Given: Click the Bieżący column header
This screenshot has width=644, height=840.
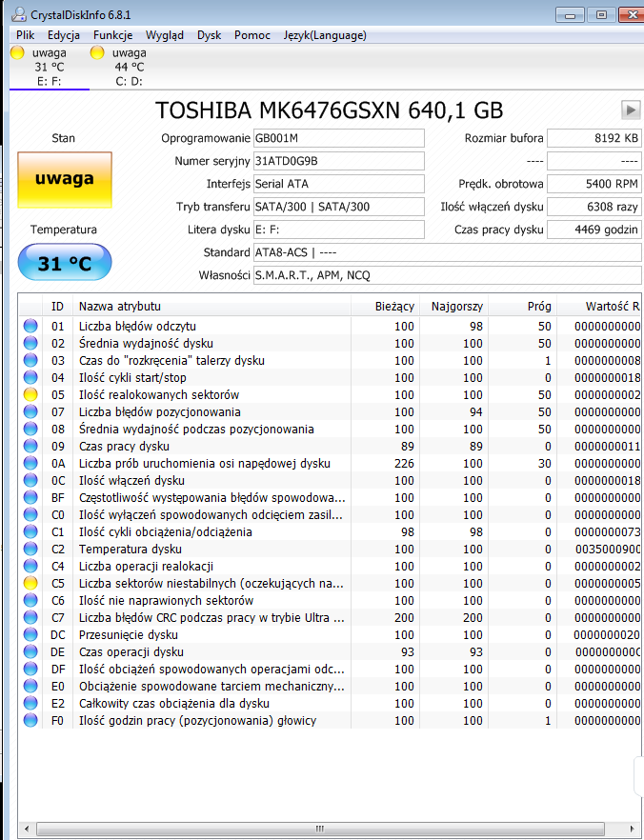Looking at the screenshot, I should click(385, 307).
